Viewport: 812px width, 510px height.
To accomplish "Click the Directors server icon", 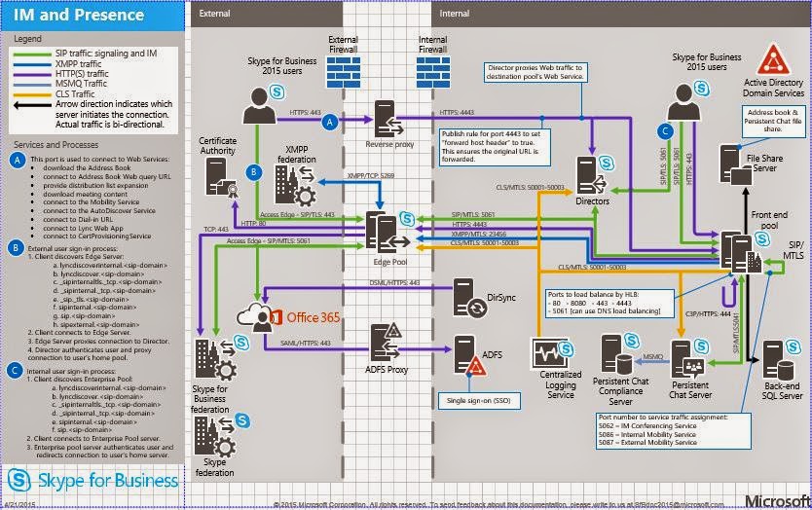I will pos(591,175).
